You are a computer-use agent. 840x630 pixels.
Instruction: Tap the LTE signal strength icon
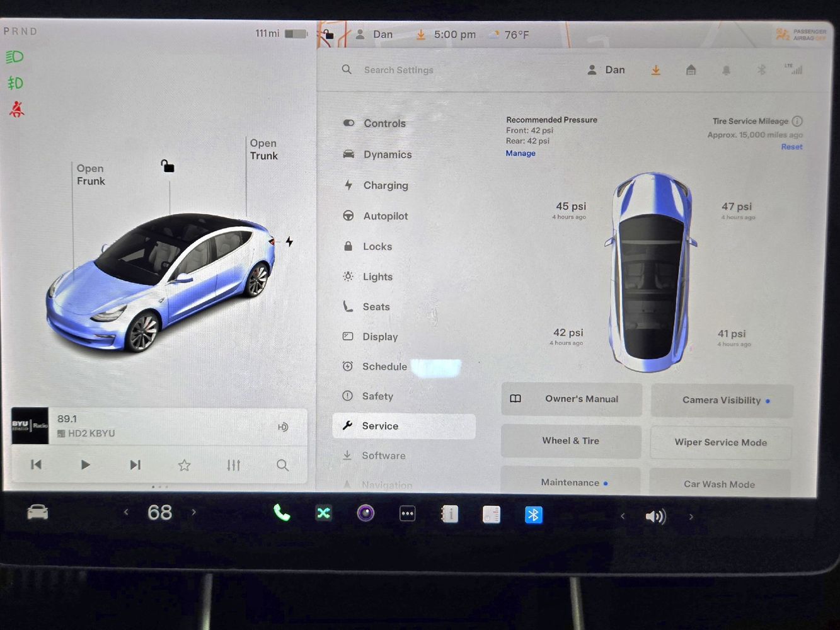click(x=794, y=69)
